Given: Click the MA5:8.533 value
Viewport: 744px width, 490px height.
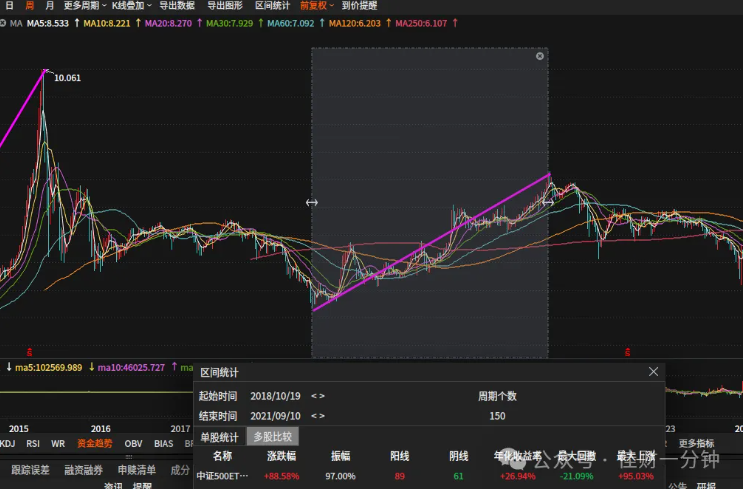Looking at the screenshot, I should pos(47,23).
